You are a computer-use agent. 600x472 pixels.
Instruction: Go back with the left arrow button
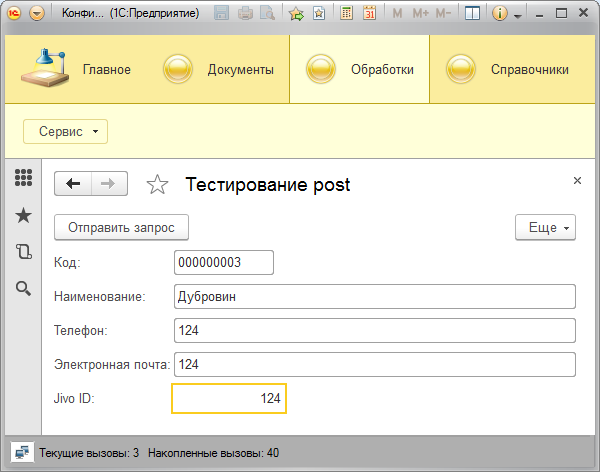click(x=73, y=184)
